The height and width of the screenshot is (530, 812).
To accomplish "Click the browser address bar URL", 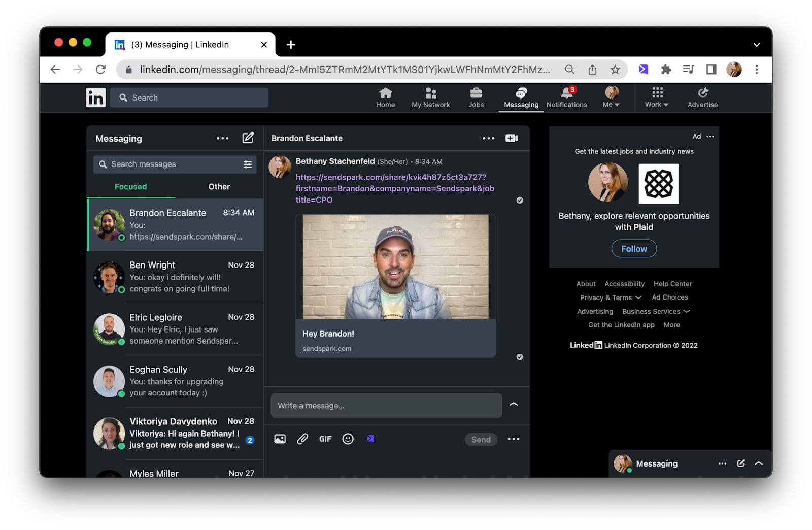I will pyautogui.click(x=345, y=70).
